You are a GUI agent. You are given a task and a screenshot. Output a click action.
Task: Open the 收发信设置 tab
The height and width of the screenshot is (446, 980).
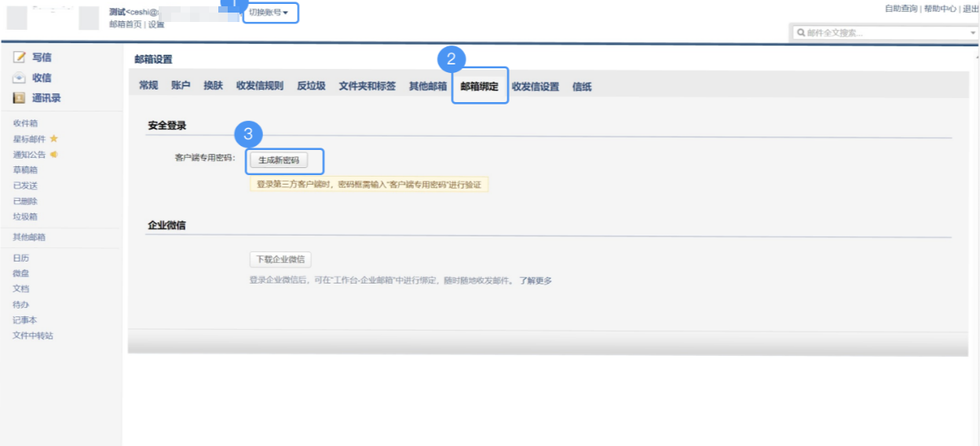(536, 87)
